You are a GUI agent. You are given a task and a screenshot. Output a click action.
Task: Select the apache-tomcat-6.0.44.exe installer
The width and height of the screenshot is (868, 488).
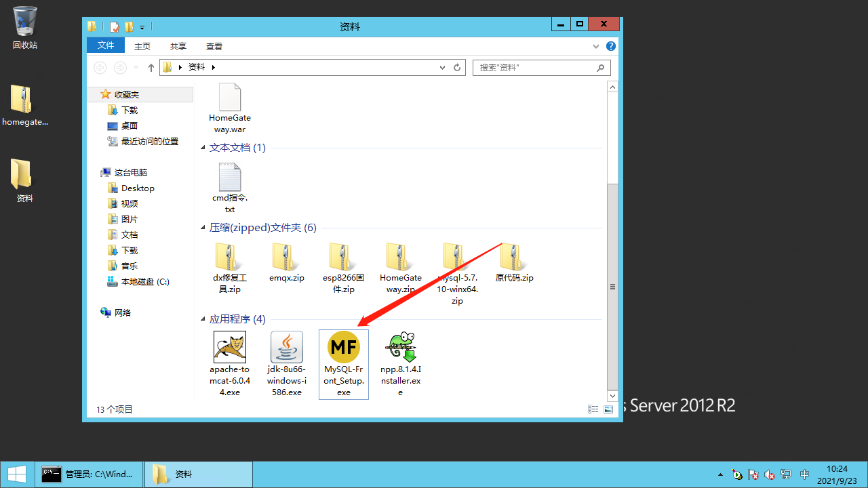230,364
